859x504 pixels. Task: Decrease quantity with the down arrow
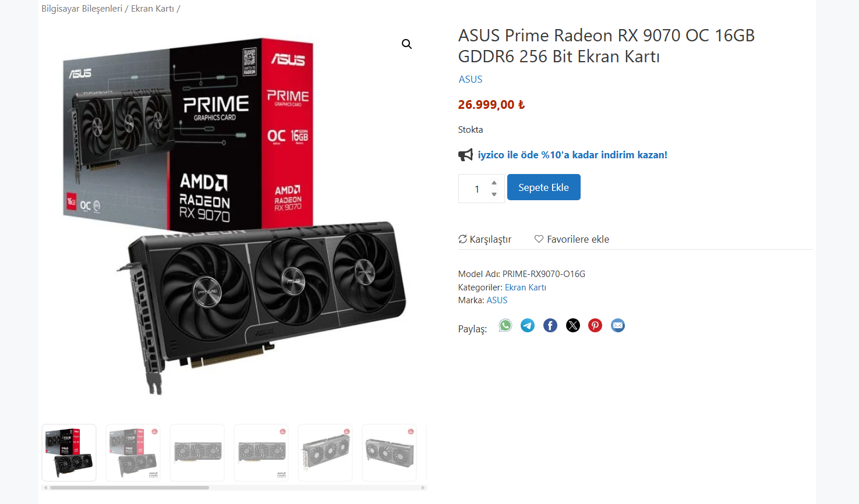click(494, 194)
